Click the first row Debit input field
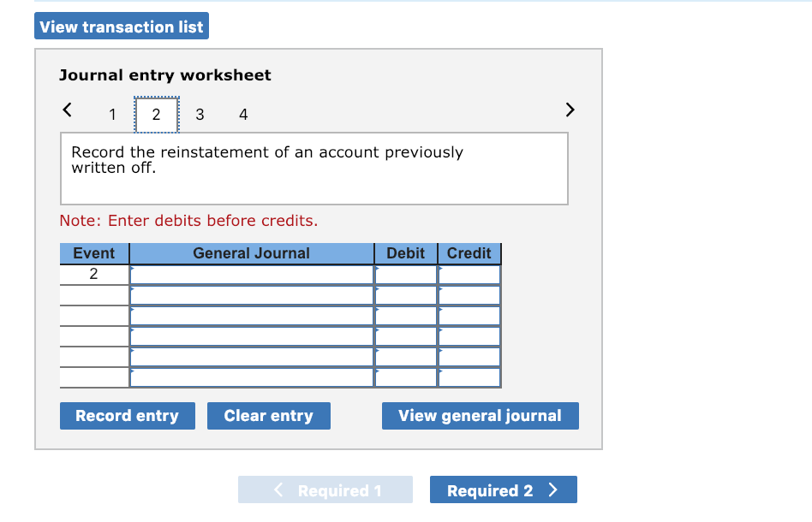 [x=404, y=274]
